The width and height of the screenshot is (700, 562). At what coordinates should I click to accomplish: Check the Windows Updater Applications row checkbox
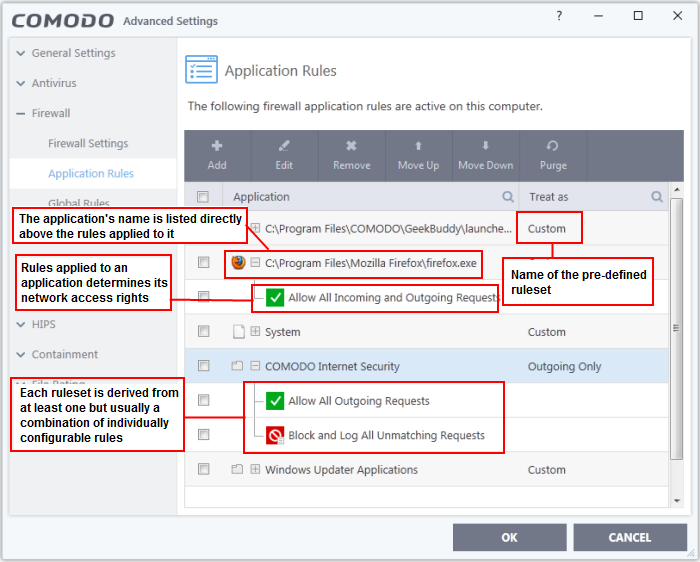pyautogui.click(x=204, y=469)
